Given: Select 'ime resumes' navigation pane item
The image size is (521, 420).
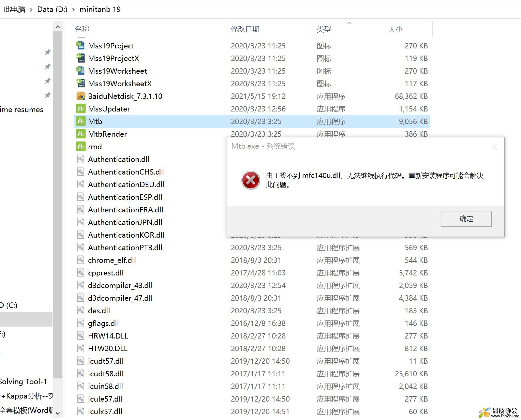Looking at the screenshot, I should coord(22,110).
